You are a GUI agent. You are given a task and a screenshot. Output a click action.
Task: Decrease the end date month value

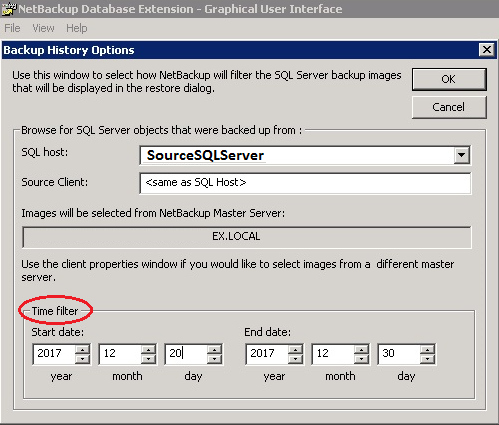coord(361,359)
